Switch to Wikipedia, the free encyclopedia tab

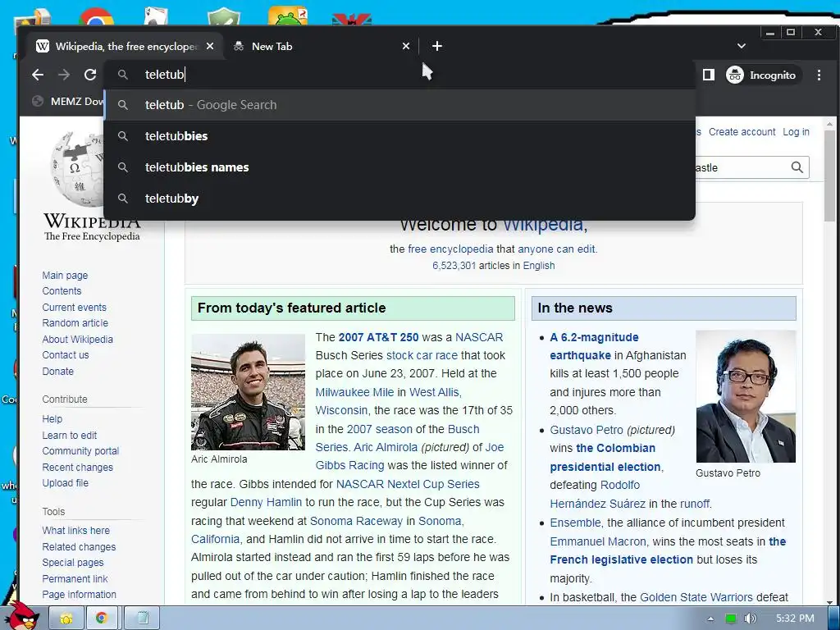(x=126, y=46)
